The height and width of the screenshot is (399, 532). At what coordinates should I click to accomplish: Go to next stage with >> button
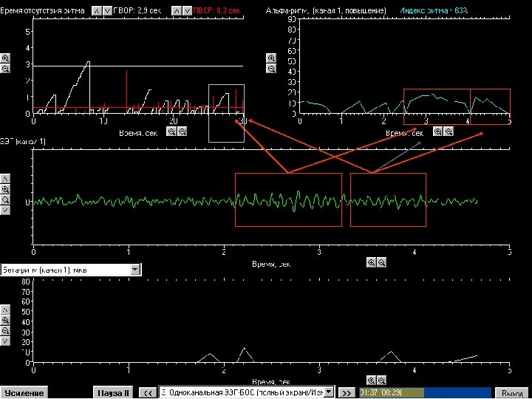pos(347,393)
